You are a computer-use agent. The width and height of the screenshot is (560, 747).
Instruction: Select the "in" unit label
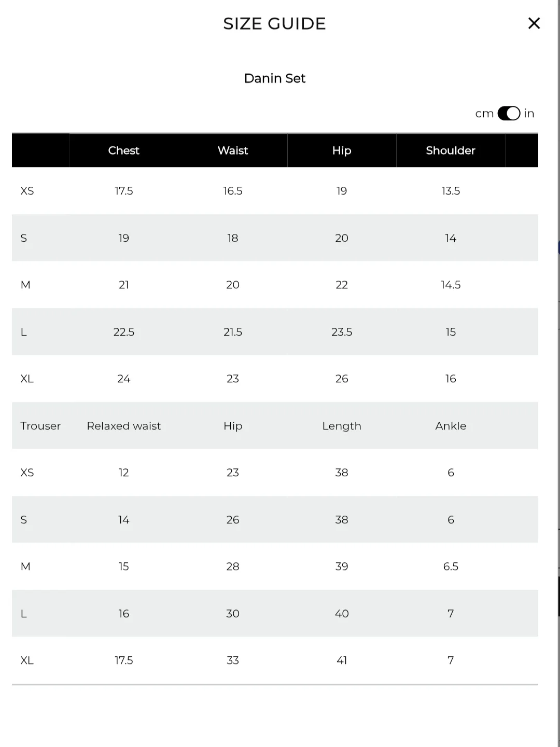coord(529,114)
